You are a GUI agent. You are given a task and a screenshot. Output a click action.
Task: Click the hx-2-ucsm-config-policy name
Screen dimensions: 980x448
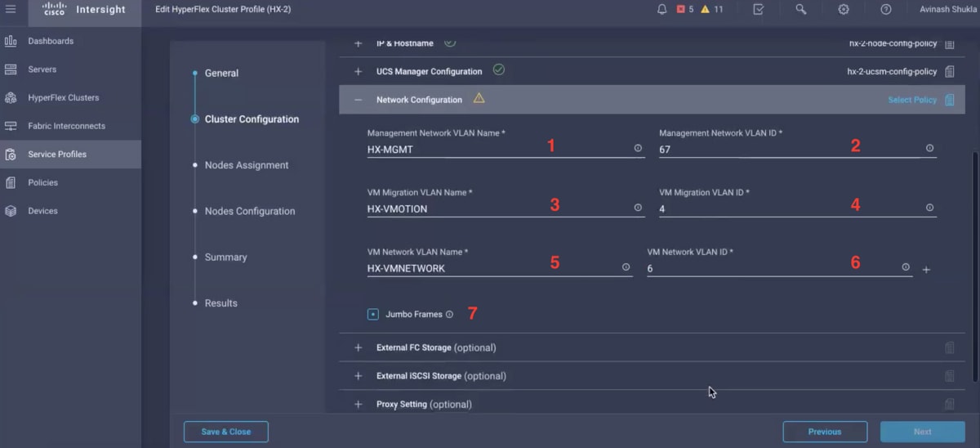click(x=893, y=71)
